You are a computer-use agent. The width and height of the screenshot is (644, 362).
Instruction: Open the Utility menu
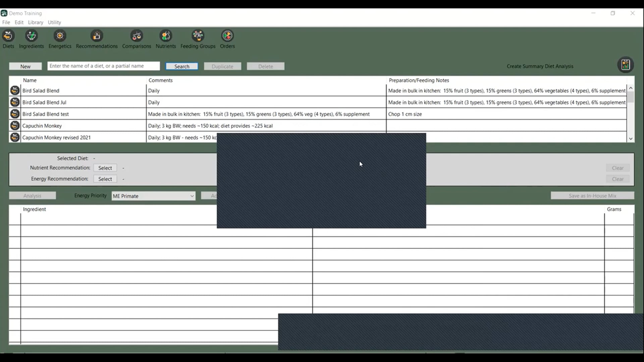(54, 22)
